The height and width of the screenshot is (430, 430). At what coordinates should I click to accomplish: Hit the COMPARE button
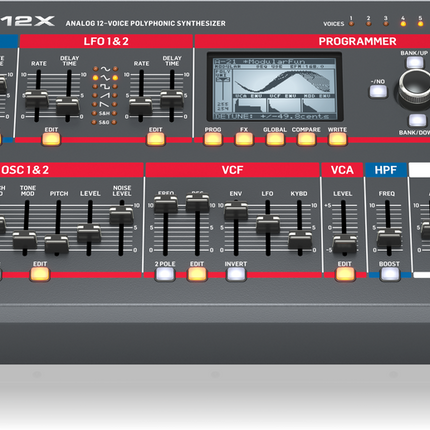click(x=306, y=139)
